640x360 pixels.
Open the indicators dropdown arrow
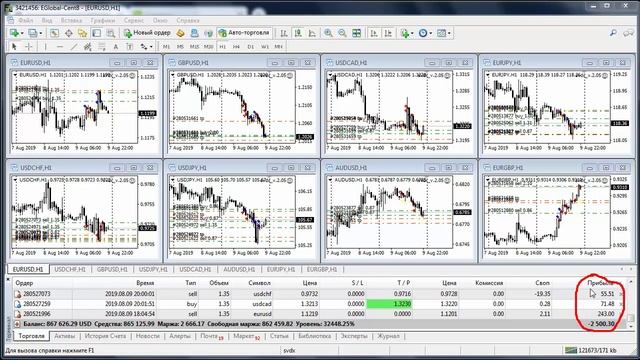[x=412, y=33]
